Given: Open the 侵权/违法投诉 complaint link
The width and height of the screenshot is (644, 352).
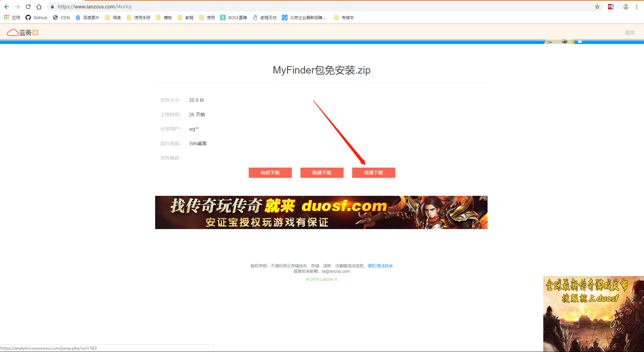Looking at the screenshot, I should (x=379, y=266).
